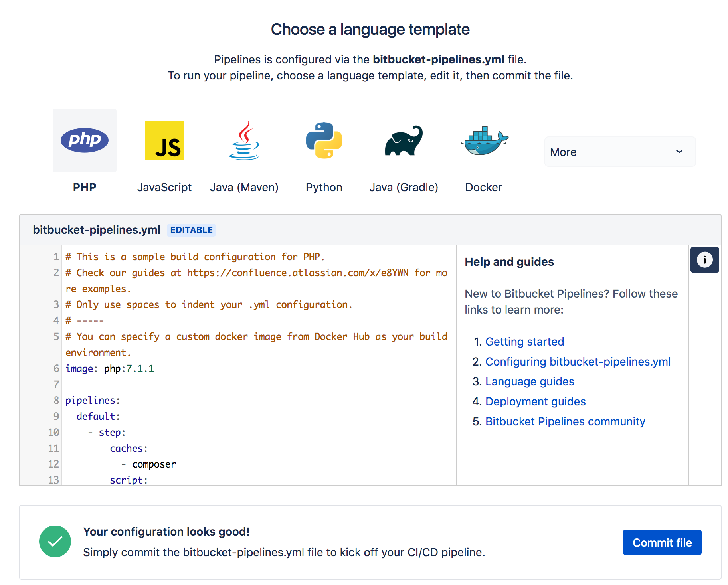Open Bitbucket Pipelines community link
The width and height of the screenshot is (728, 585).
click(x=565, y=421)
